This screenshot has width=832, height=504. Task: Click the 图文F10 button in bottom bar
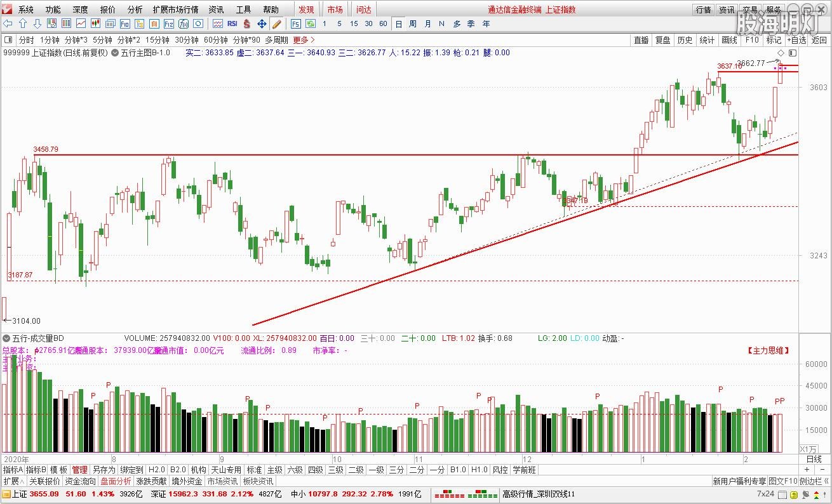[782, 481]
